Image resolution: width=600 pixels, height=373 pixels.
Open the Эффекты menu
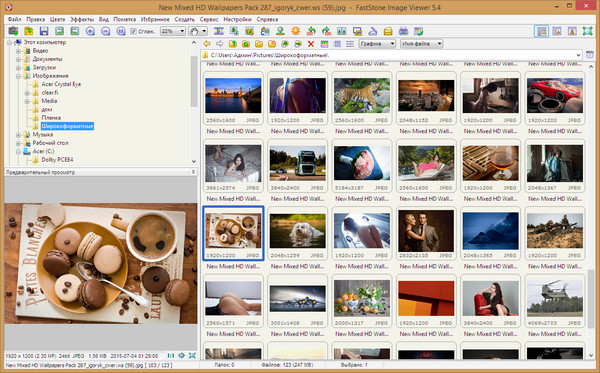coord(82,19)
